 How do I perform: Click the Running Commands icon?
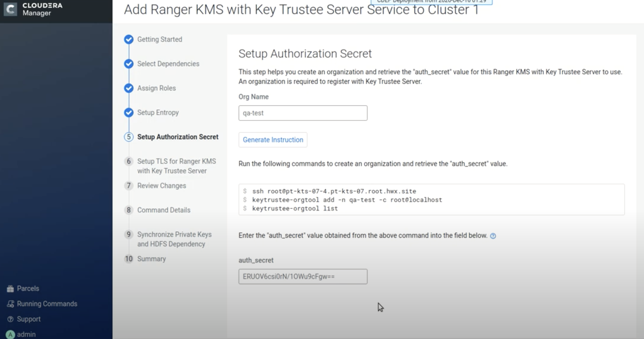click(10, 304)
